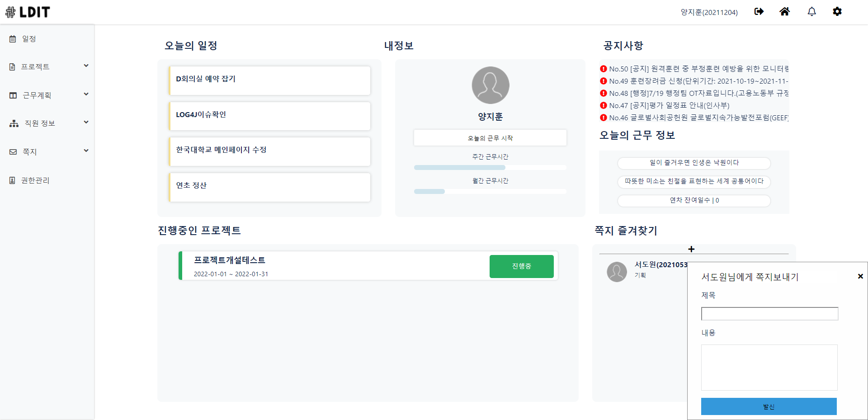Click the logout icon in the top bar
The width and height of the screenshot is (868, 420).
[759, 12]
